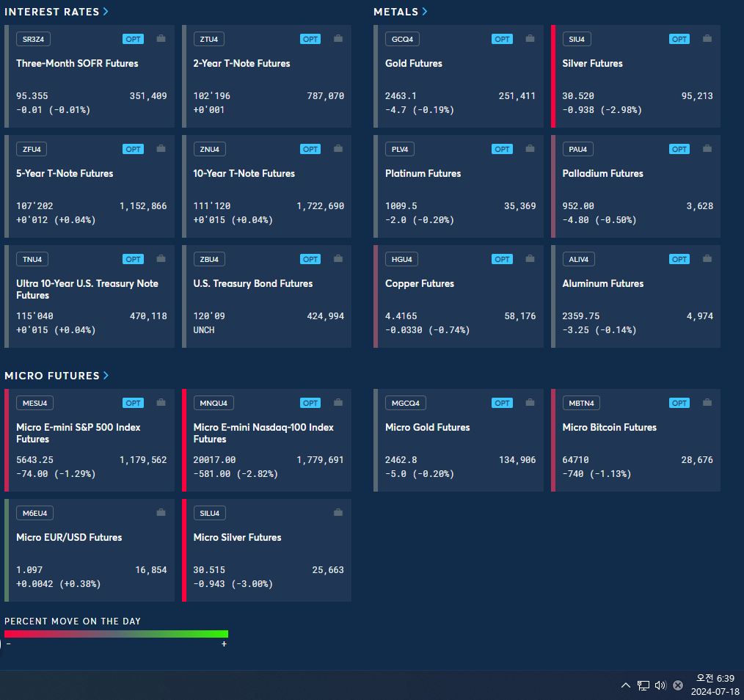Click briefcase icon on 10-Year T-Note Futures card
This screenshot has height=700, width=744.
(x=338, y=148)
